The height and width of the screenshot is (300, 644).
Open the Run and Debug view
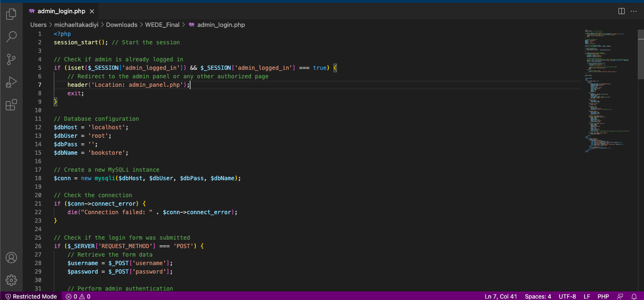11,82
